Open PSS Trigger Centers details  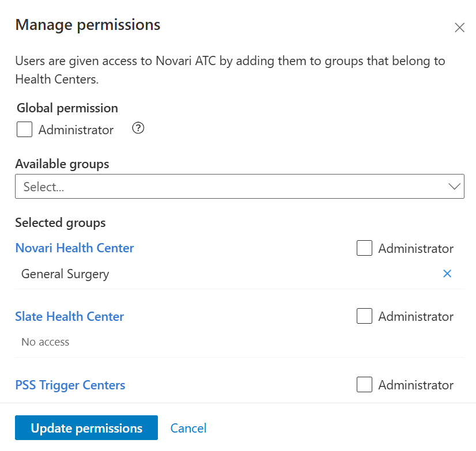[70, 385]
